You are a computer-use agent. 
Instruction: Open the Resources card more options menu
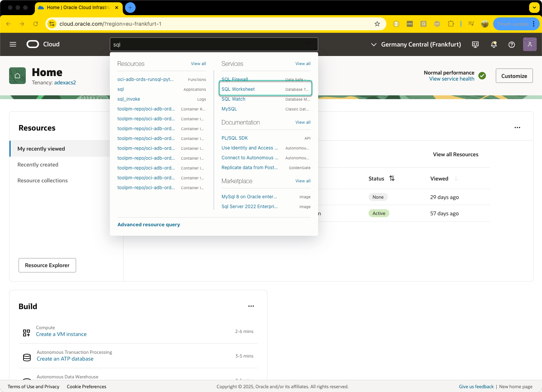(517, 128)
